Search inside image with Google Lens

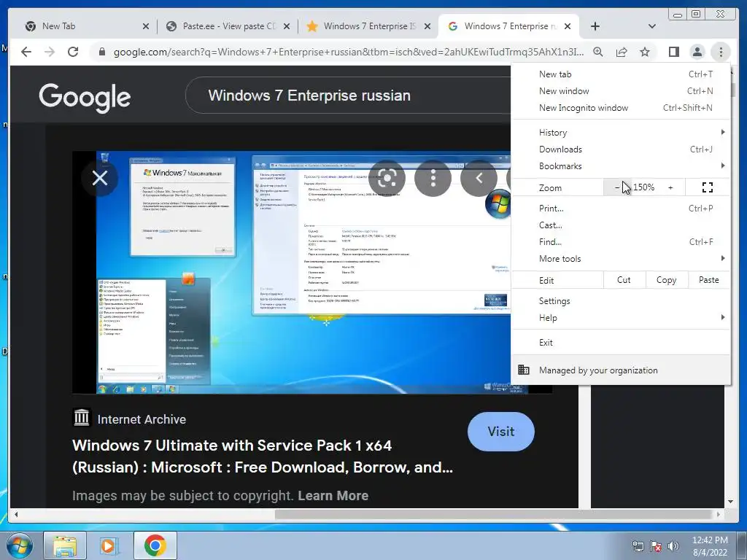387,179
